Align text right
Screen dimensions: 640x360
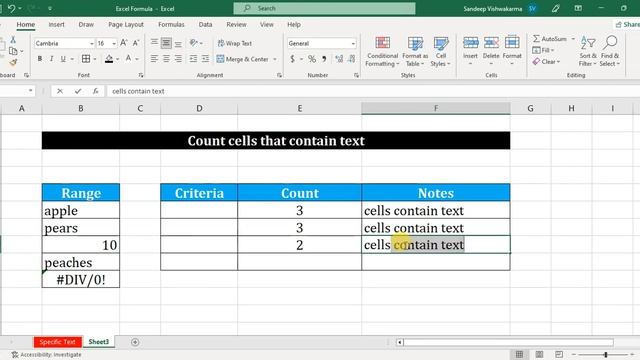[178, 59]
